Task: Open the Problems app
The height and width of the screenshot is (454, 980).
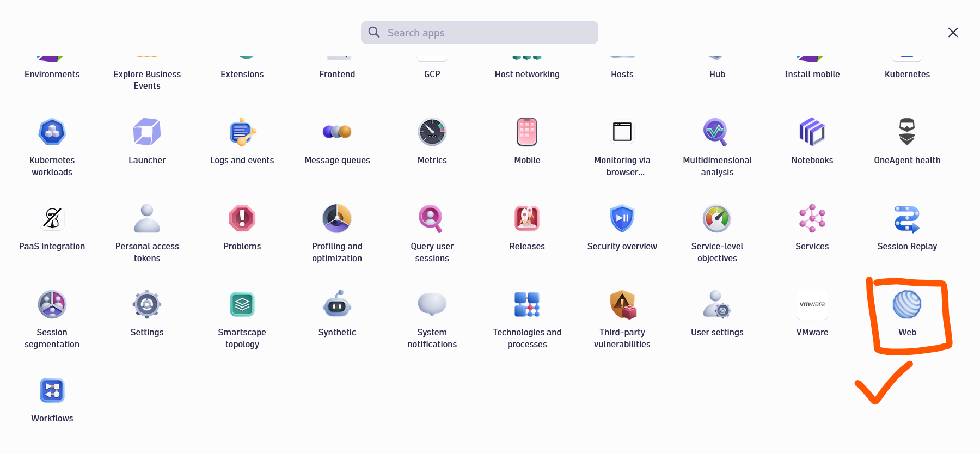Action: [x=242, y=218]
